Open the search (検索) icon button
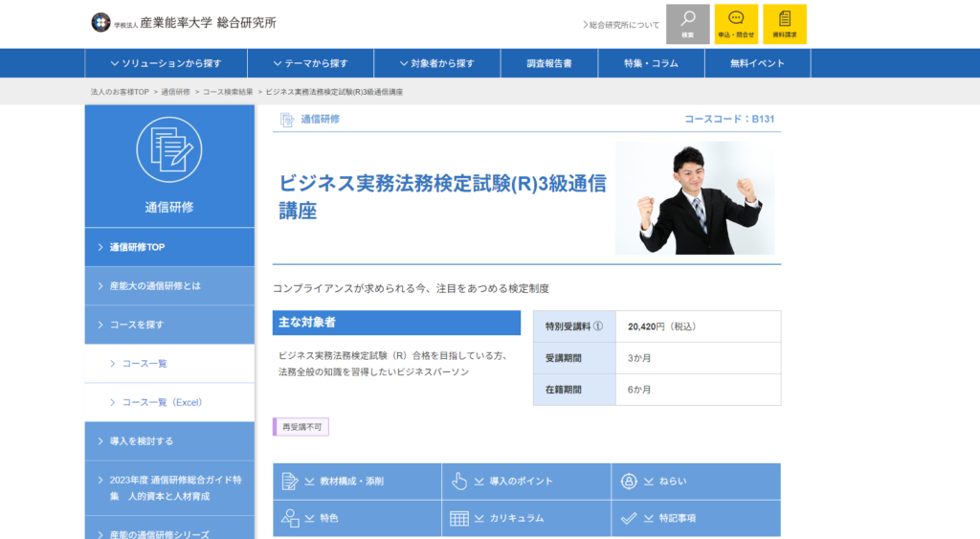This screenshot has width=980, height=539. click(687, 24)
